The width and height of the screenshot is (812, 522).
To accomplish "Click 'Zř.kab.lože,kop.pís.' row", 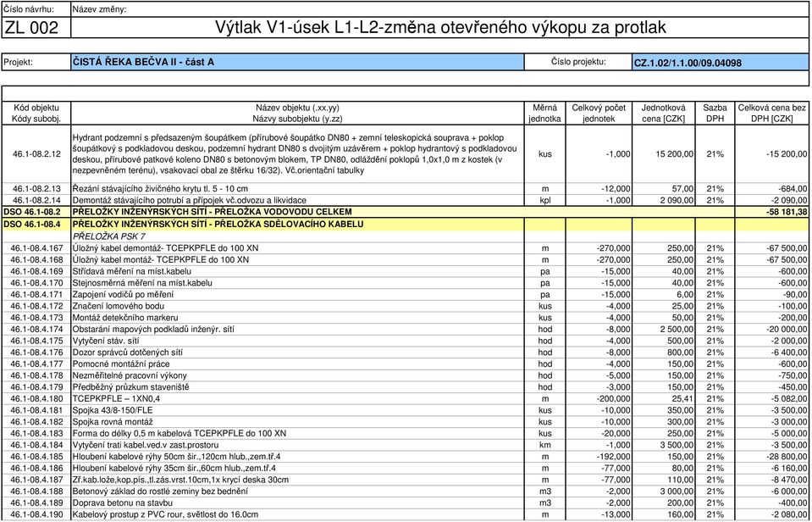I will 406,480.
